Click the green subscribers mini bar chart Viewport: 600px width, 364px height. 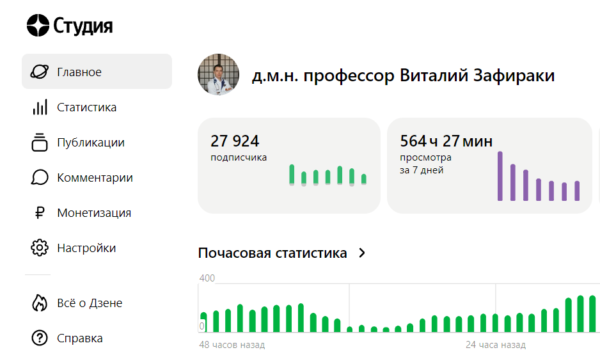tap(328, 175)
